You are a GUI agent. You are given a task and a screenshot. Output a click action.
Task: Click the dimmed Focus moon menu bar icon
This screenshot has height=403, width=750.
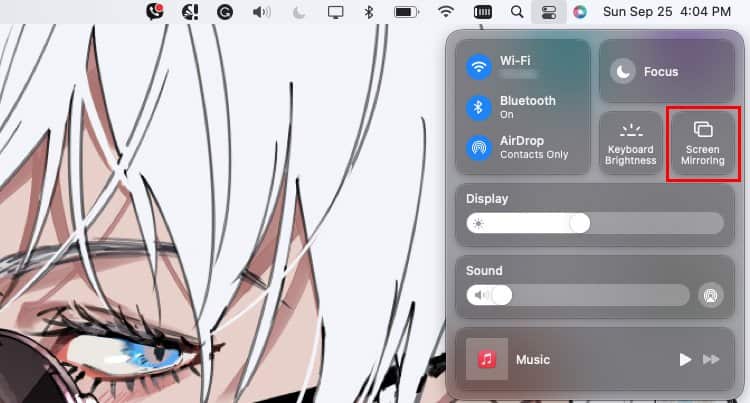click(298, 12)
